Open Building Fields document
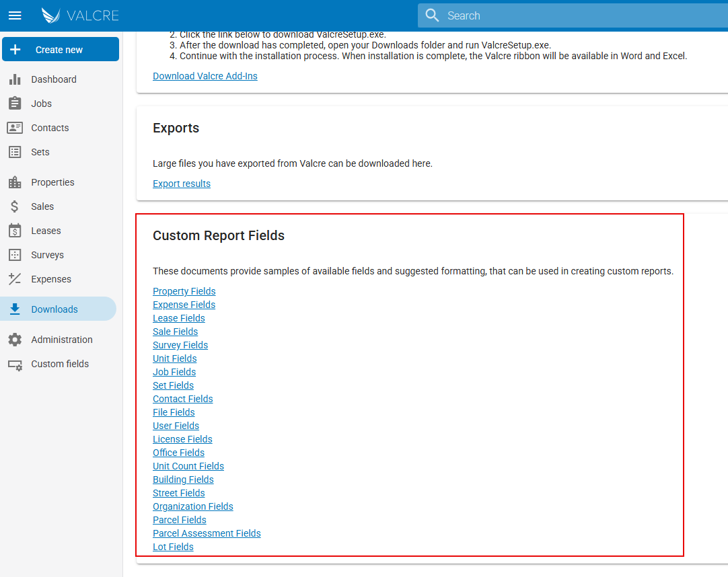This screenshot has width=728, height=577. click(x=184, y=479)
